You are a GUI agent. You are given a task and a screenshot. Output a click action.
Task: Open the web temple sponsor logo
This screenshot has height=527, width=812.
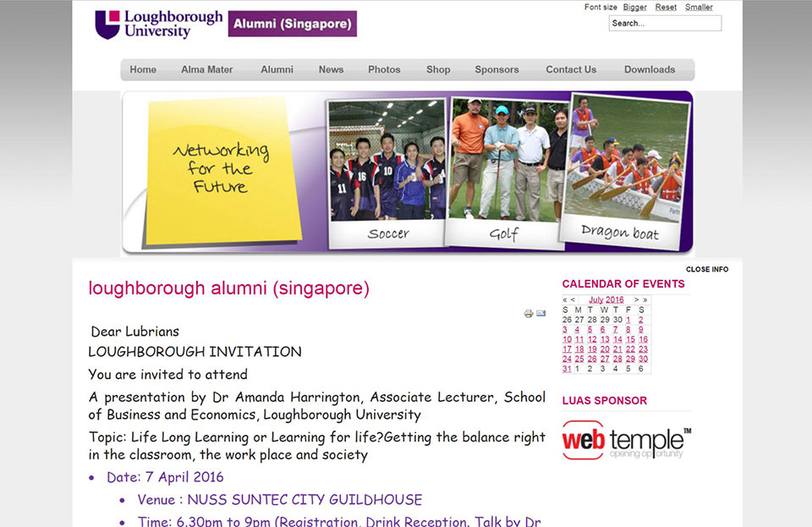[x=627, y=441]
